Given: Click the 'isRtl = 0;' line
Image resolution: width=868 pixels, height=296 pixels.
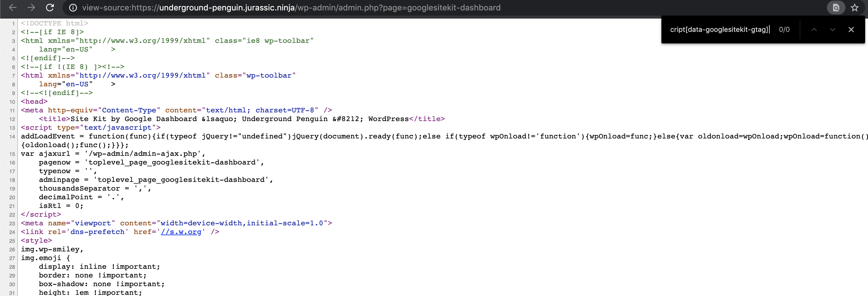Looking at the screenshot, I should (61, 206).
